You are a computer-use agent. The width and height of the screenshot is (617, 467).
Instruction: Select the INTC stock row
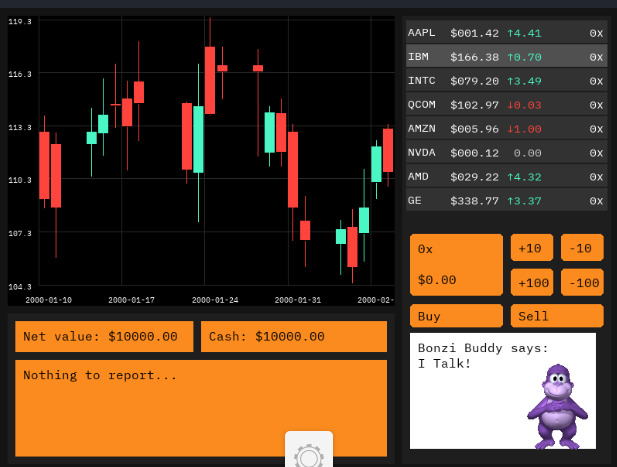click(x=506, y=81)
